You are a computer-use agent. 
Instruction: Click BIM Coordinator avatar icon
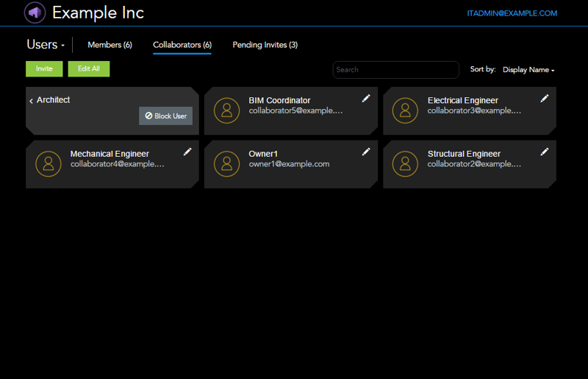click(x=226, y=110)
